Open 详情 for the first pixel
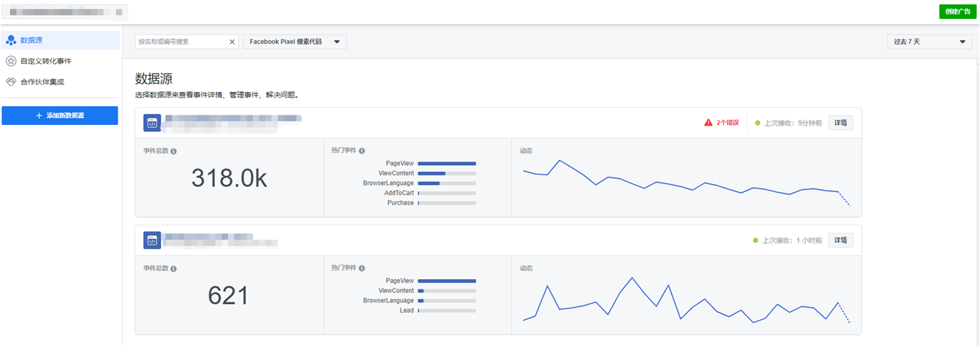 (840, 123)
